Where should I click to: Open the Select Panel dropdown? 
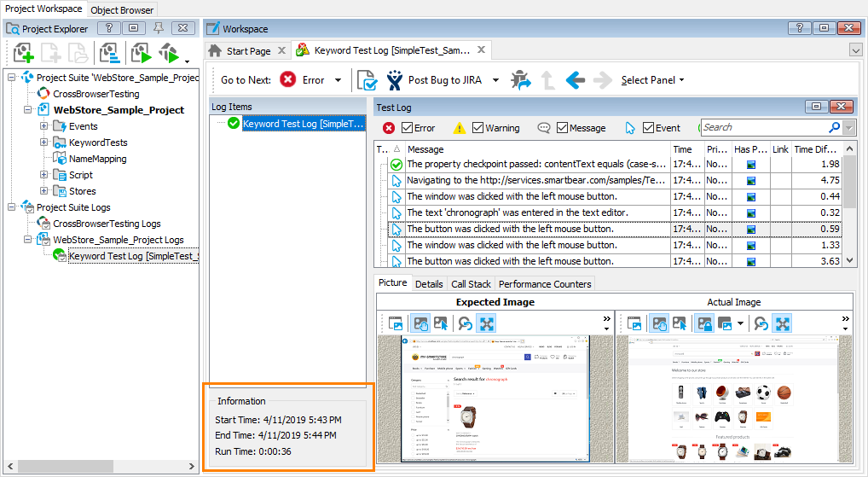click(652, 80)
